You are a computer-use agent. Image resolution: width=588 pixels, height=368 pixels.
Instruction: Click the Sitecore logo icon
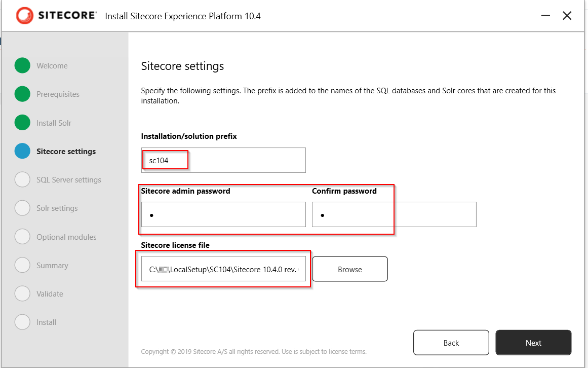[25, 16]
